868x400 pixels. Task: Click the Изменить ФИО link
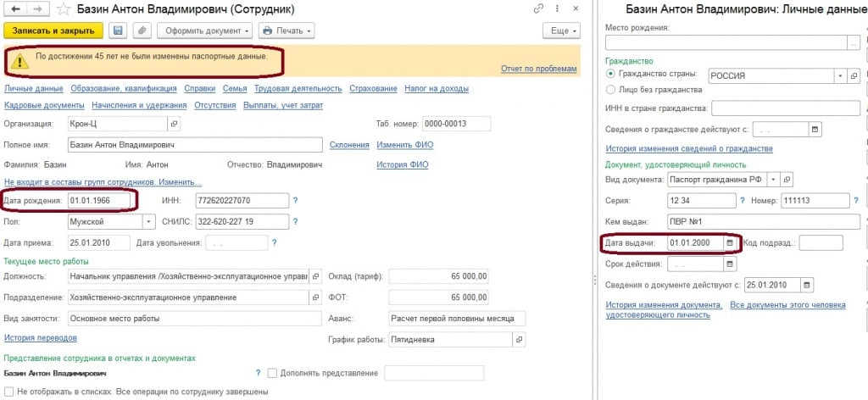coord(405,145)
